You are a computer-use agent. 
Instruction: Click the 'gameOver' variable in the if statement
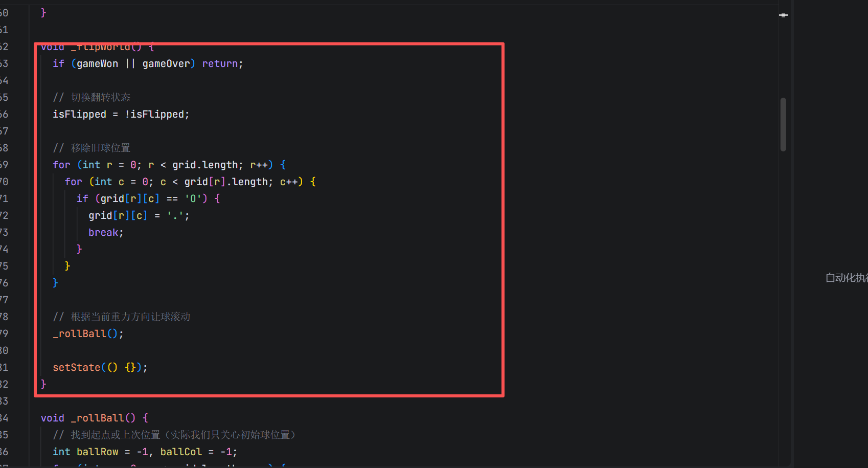click(166, 63)
